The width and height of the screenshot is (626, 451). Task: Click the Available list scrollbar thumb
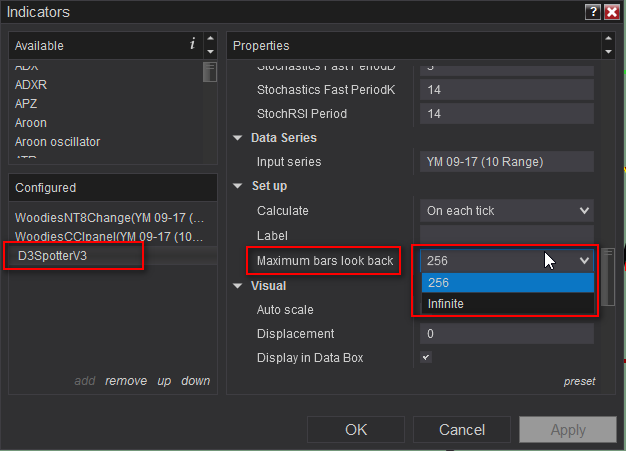click(x=209, y=71)
